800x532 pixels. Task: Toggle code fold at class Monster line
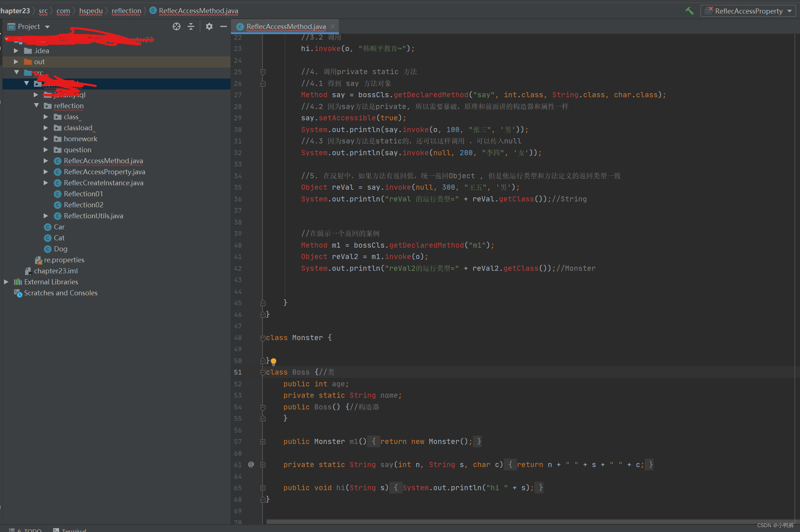[263, 338]
